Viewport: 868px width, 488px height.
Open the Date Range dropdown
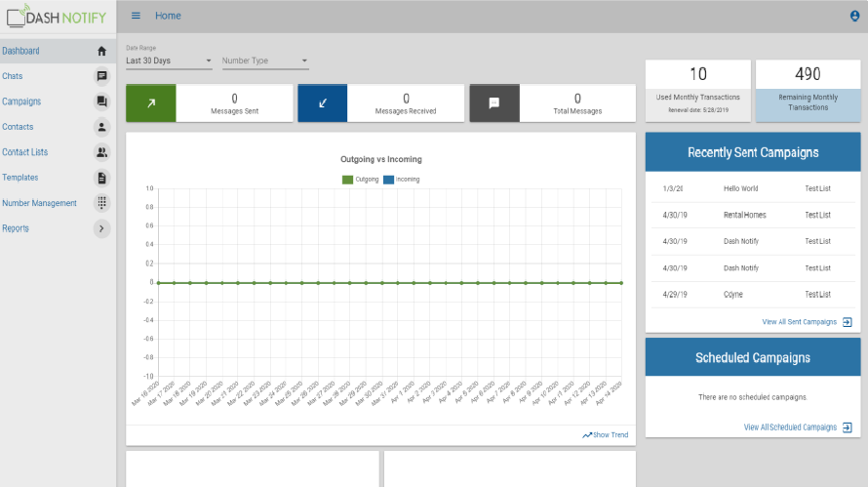point(169,61)
